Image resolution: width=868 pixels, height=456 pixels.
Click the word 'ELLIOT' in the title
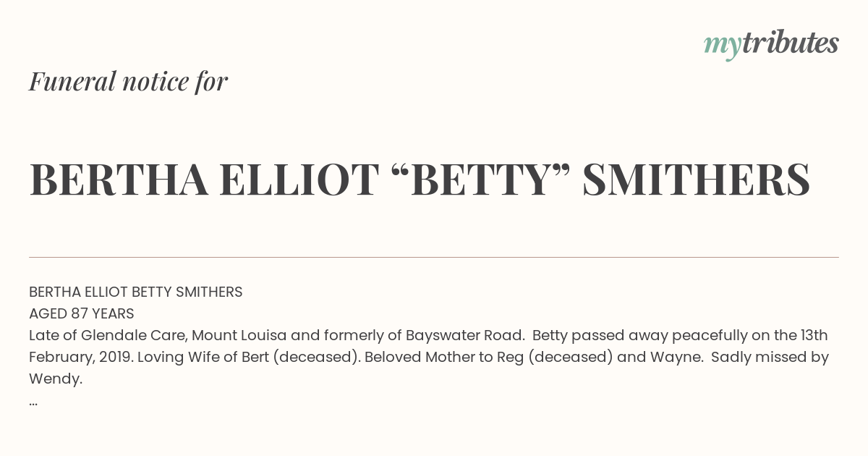point(299,180)
